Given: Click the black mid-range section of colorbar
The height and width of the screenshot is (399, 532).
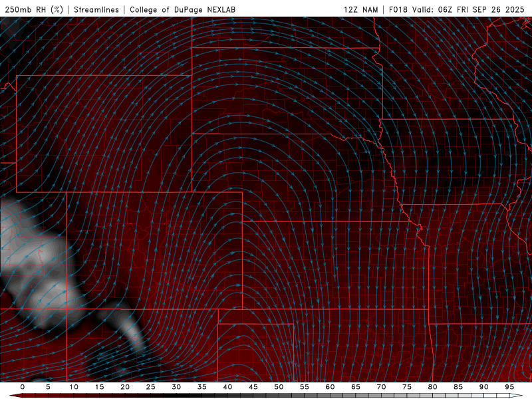Looking at the screenshot, I should [184, 396].
